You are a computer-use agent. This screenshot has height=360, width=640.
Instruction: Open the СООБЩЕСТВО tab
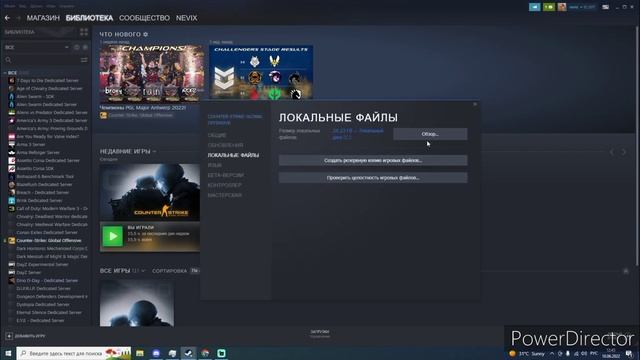(x=144, y=18)
